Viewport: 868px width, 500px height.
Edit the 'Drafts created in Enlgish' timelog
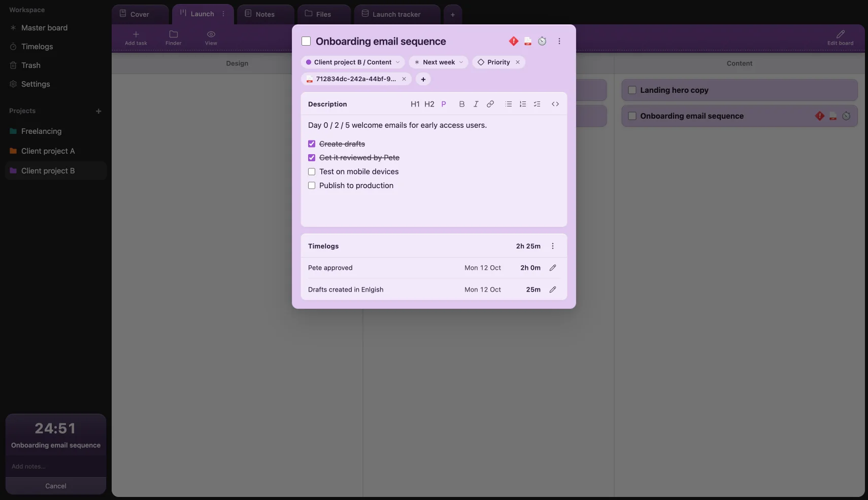tap(553, 290)
